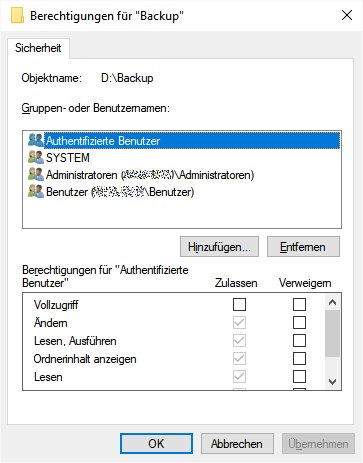Click the Lesen, Ausführen permission label
The height and width of the screenshot is (463, 363).
[75, 341]
